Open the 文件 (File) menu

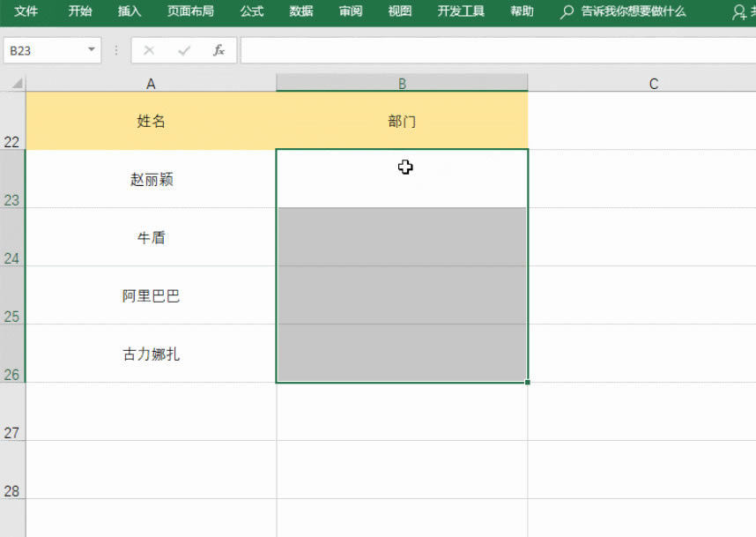coord(26,12)
